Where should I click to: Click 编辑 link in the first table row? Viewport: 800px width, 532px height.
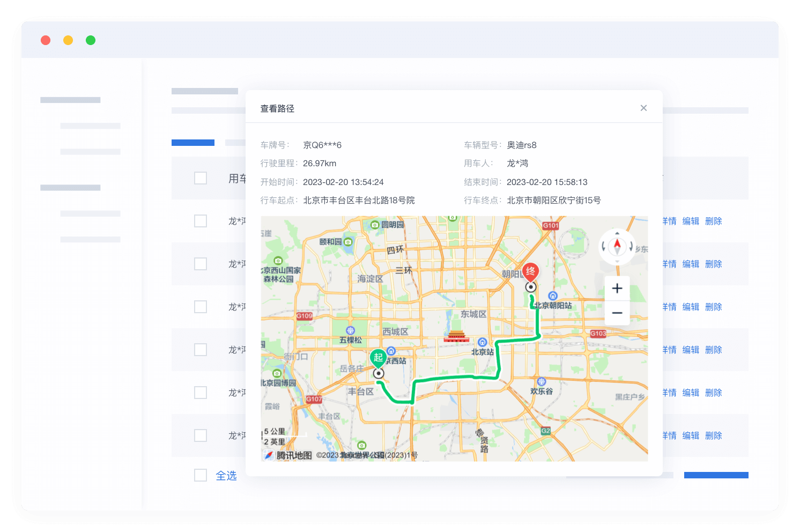(x=691, y=221)
